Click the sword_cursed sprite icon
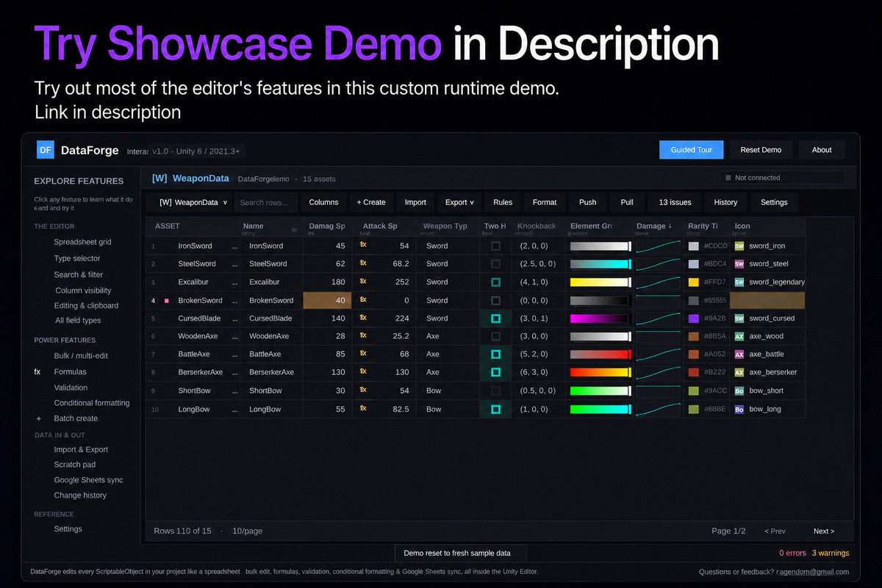This screenshot has width=882, height=588. click(x=739, y=318)
